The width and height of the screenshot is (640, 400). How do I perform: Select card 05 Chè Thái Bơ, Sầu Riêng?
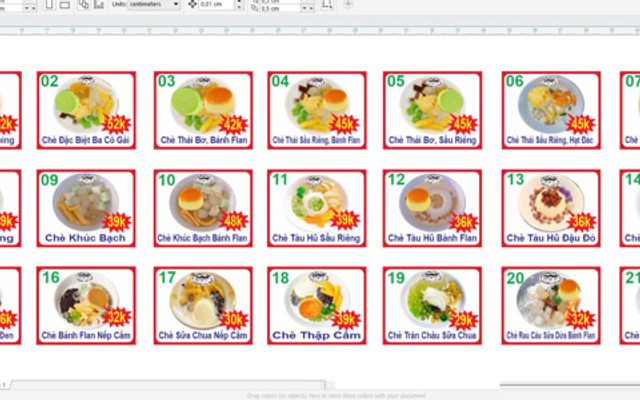431,110
